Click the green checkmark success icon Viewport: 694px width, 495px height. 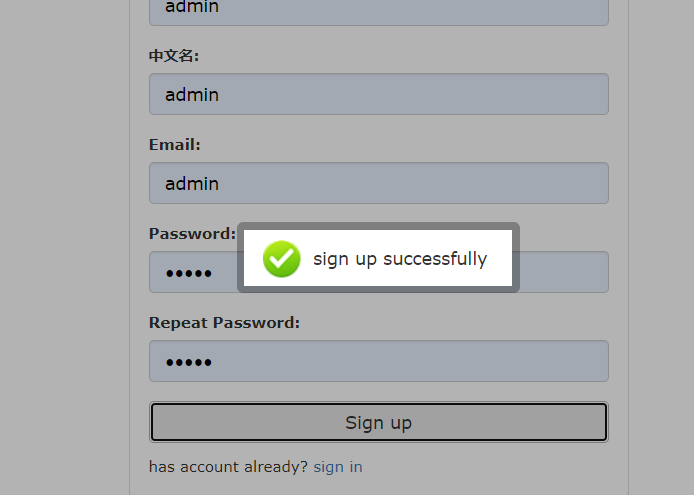[x=282, y=259]
